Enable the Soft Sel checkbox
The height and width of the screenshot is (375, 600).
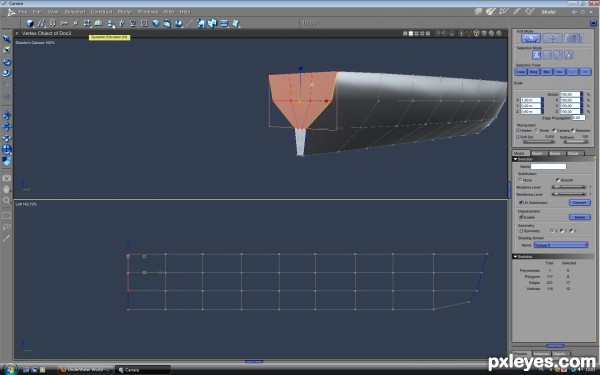(518, 137)
